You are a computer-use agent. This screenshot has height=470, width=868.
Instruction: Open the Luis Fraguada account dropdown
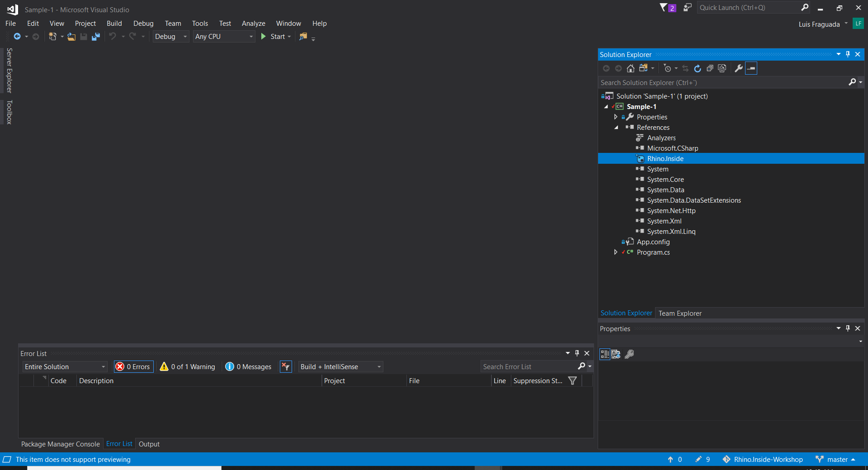[846, 24]
